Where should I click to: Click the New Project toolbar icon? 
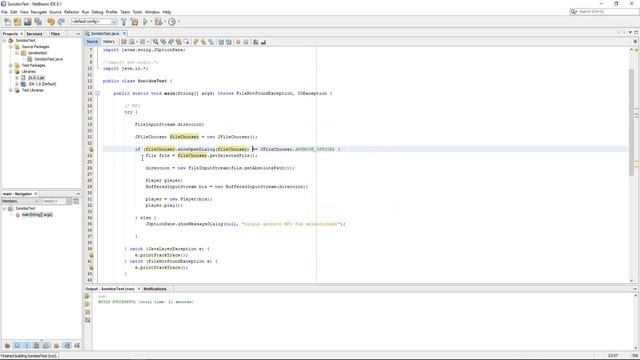tap(17, 22)
